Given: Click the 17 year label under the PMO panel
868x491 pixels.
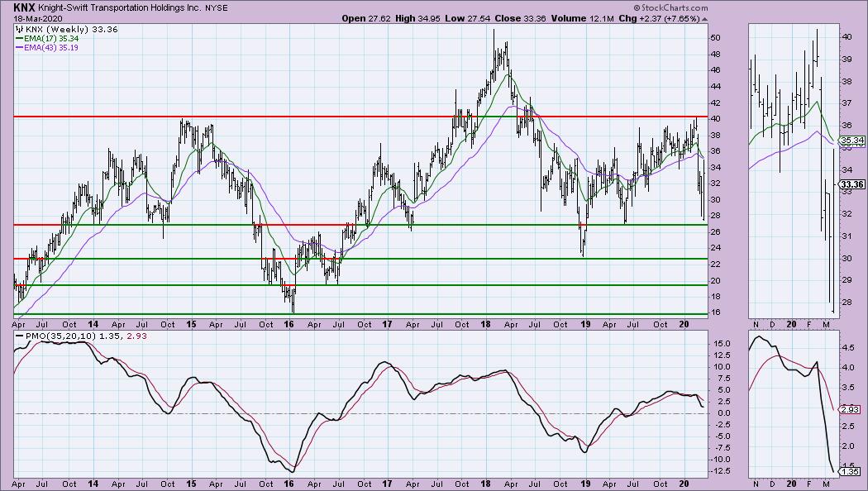Looking at the screenshot, I should [x=387, y=484].
